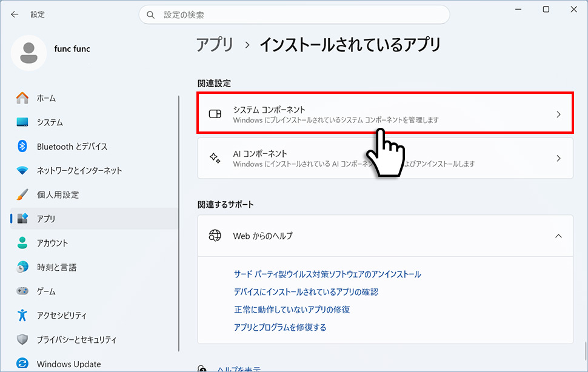Open アクセシビリティ settings

coord(94,315)
